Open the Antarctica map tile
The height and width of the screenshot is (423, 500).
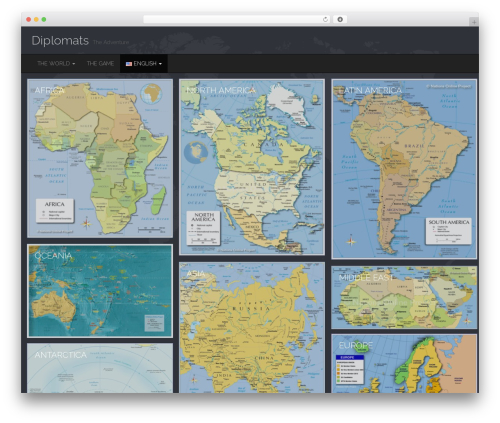(x=100, y=368)
